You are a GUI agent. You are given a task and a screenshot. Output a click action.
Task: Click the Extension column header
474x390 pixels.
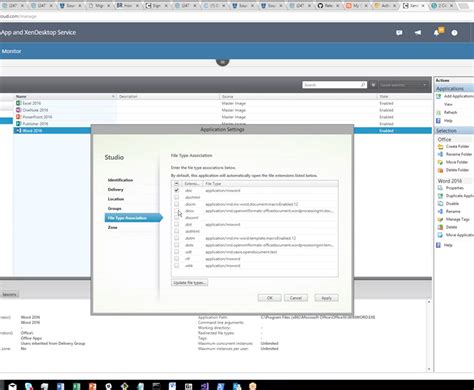coord(192,184)
